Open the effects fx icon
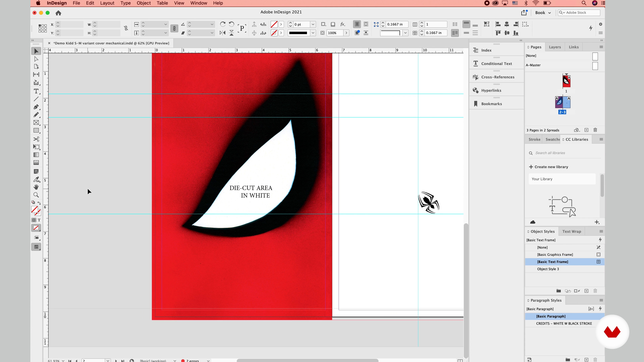644x362 pixels. [x=343, y=24]
